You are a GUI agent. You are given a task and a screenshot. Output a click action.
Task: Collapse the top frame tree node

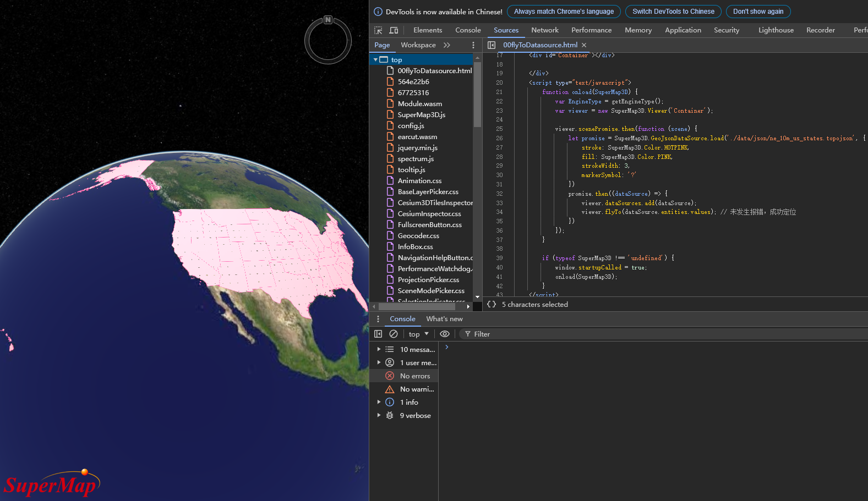(375, 60)
